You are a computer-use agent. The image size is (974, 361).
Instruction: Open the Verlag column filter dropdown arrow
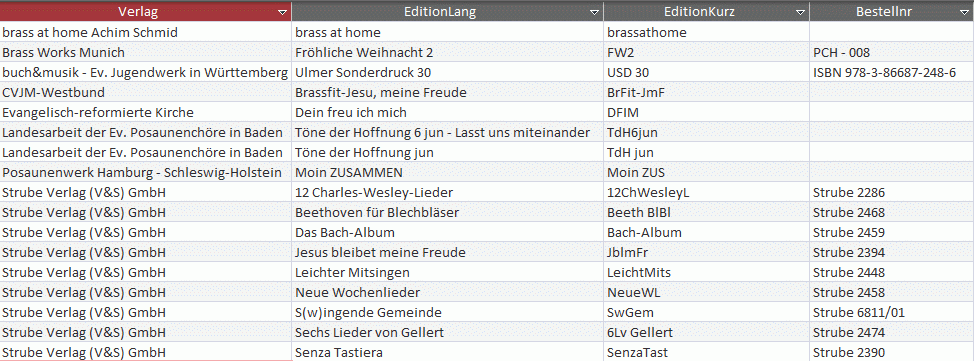click(x=283, y=12)
